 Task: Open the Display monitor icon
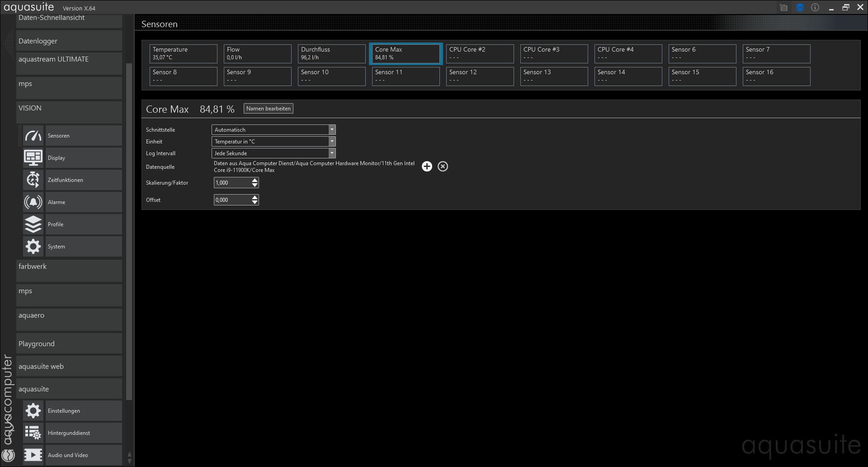tap(33, 158)
